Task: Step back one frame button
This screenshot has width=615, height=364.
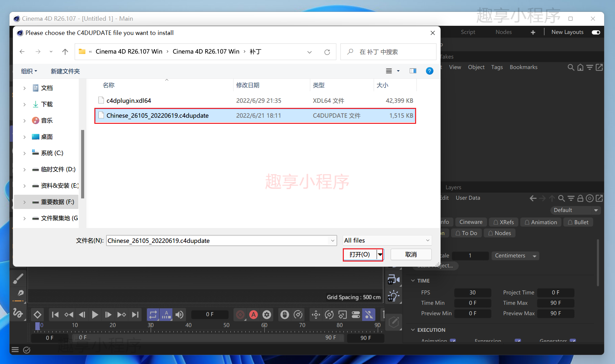Action: tap(82, 315)
